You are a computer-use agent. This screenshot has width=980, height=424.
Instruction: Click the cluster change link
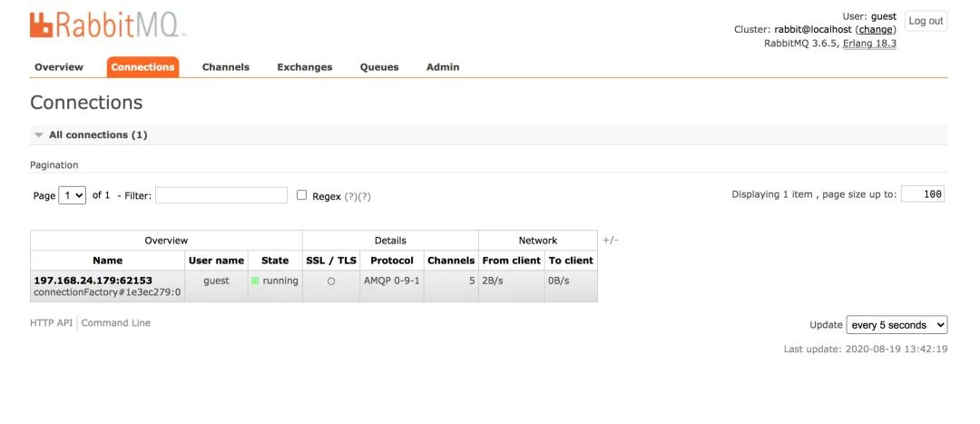point(876,30)
